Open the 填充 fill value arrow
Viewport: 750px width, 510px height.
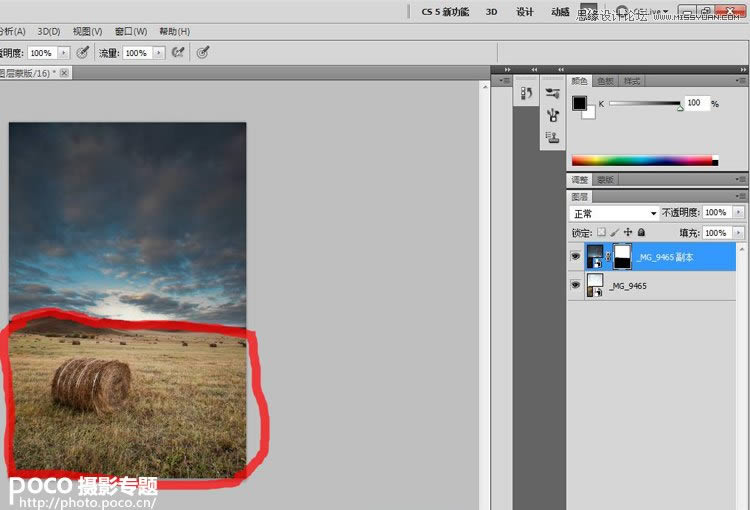tap(739, 232)
